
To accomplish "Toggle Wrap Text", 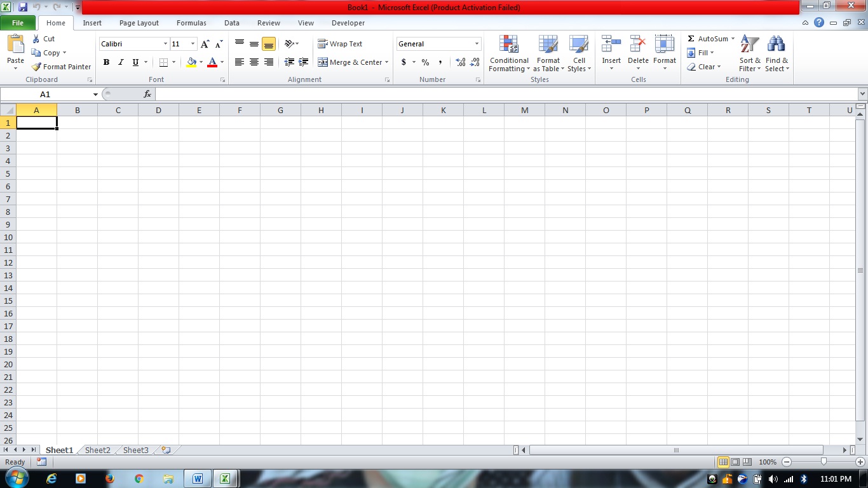I will (x=340, y=44).
